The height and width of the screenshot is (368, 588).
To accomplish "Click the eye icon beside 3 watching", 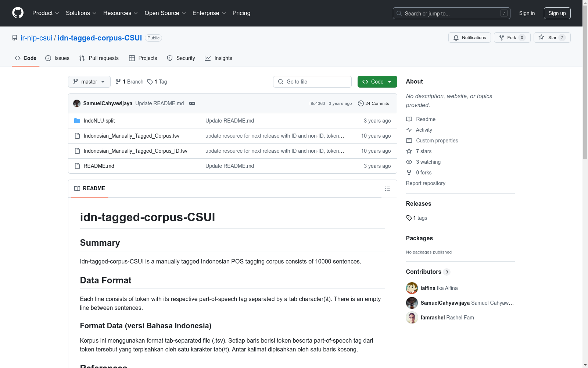I will pos(409,162).
